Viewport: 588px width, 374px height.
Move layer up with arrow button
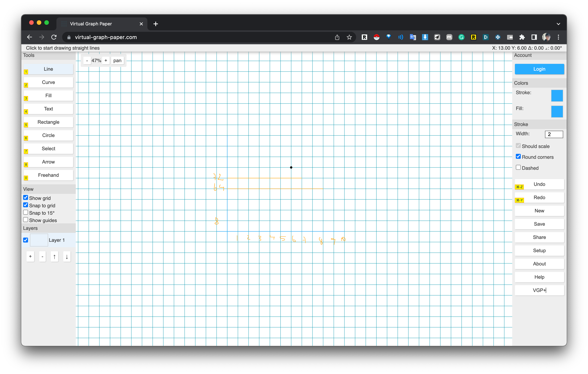54,257
